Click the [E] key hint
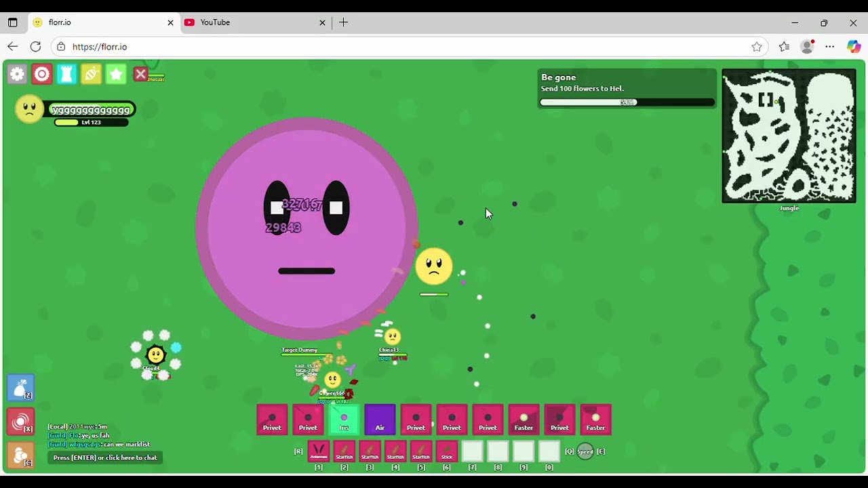The width and height of the screenshot is (868, 488). pyautogui.click(x=601, y=451)
